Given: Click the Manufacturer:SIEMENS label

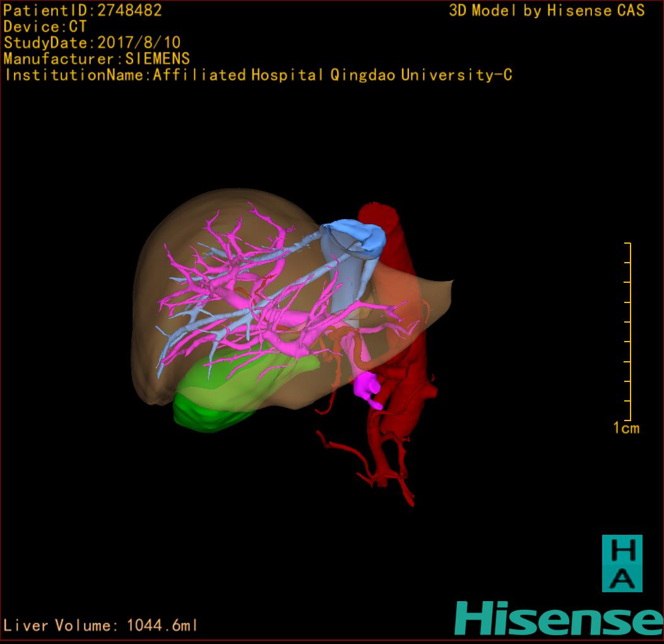Looking at the screenshot, I should coord(97,59).
